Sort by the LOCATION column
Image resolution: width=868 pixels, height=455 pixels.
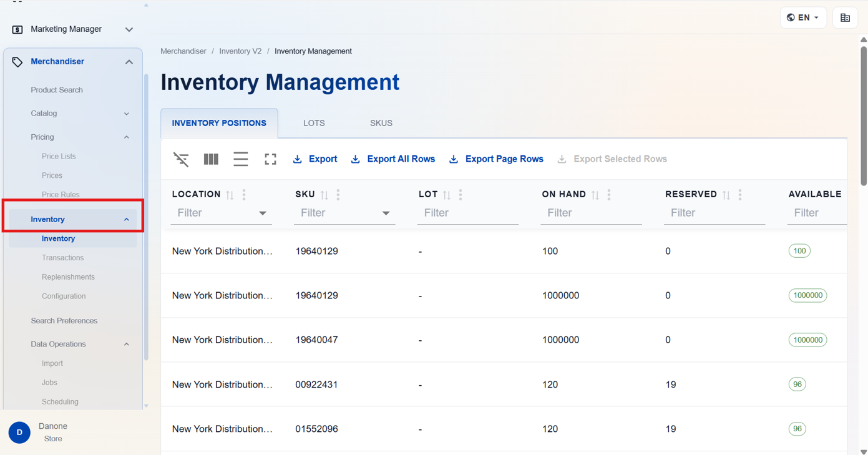coord(230,195)
